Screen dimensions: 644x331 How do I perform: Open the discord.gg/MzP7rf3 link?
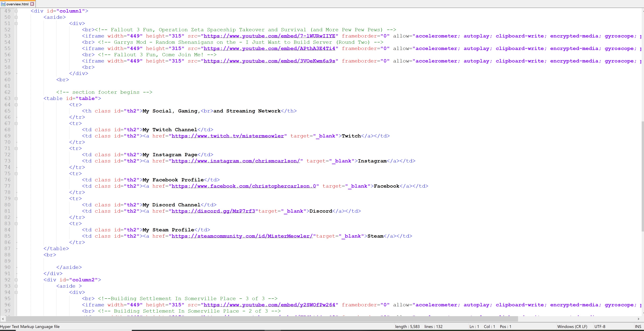point(213,211)
